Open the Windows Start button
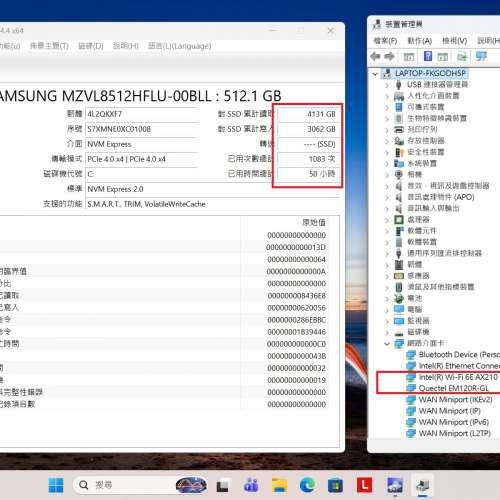The width and height of the screenshot is (500, 500). pos(56,485)
